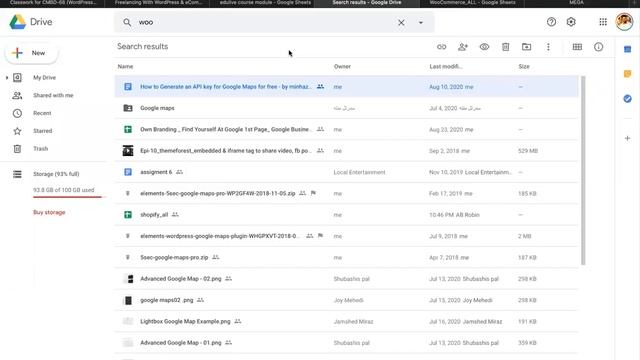Click the Share person-add icon
The image size is (640, 360).
pyautogui.click(x=463, y=47)
